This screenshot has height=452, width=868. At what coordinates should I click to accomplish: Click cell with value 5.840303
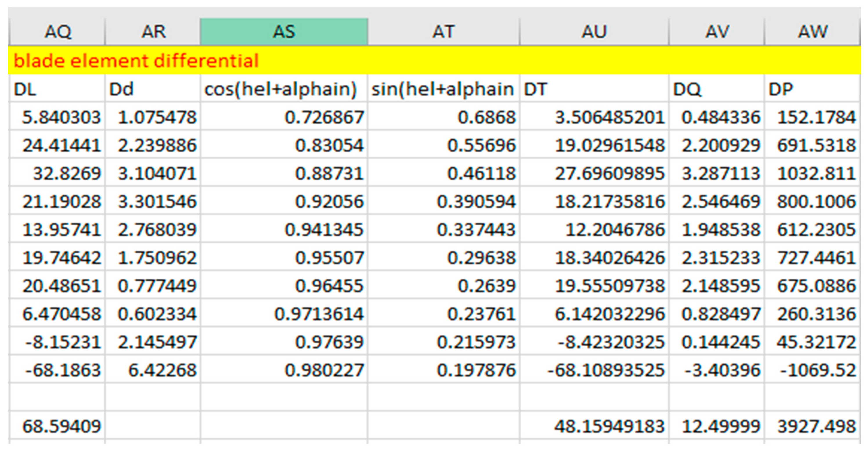tap(61, 117)
